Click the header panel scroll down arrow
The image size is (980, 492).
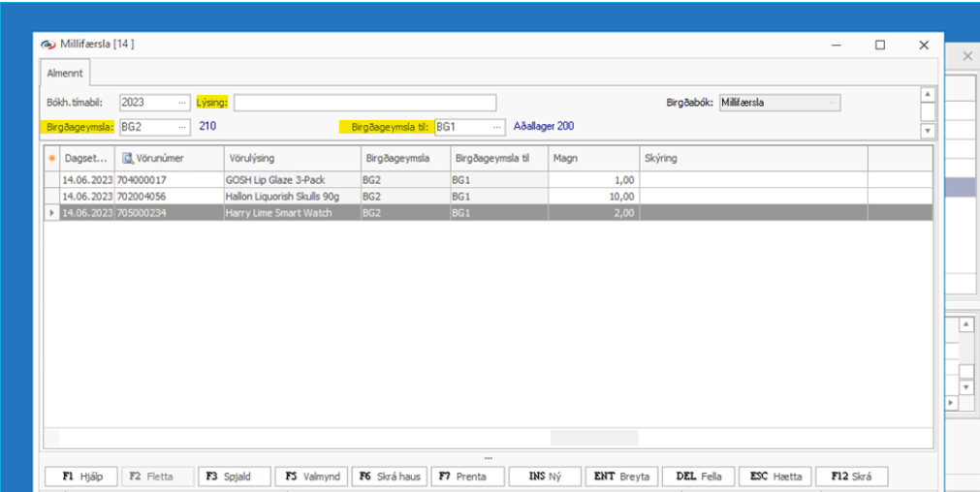click(x=927, y=129)
